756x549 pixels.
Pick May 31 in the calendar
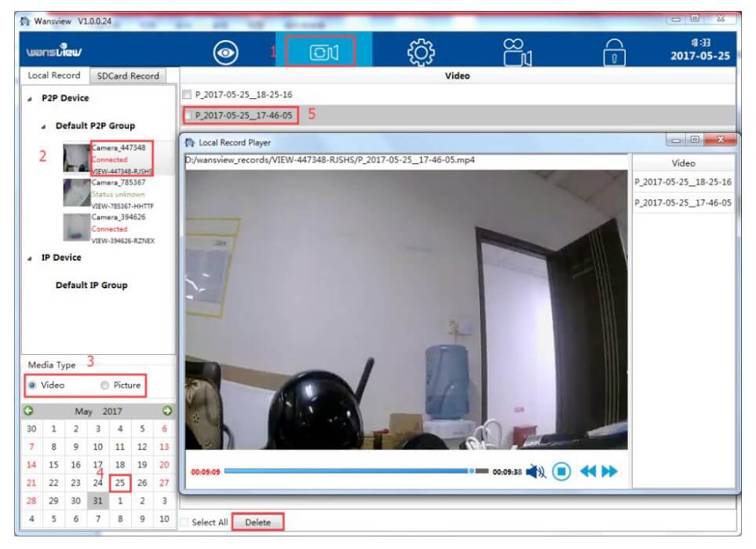coord(98,501)
